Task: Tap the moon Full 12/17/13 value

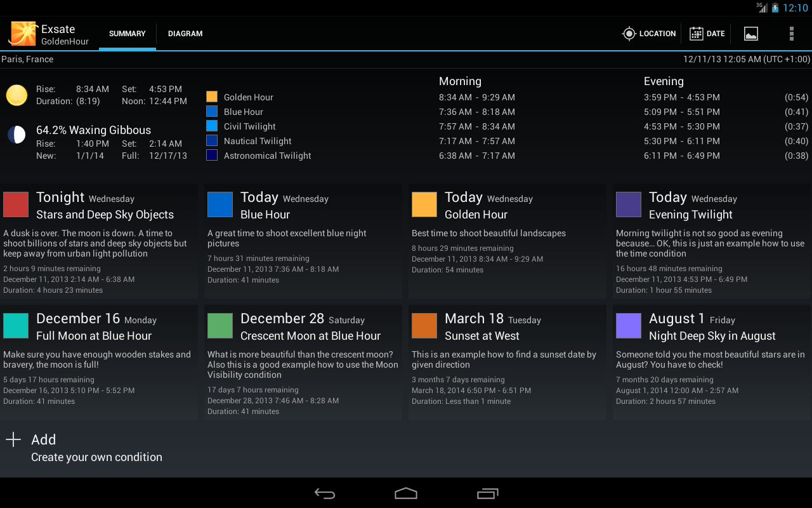Action: [x=168, y=156]
